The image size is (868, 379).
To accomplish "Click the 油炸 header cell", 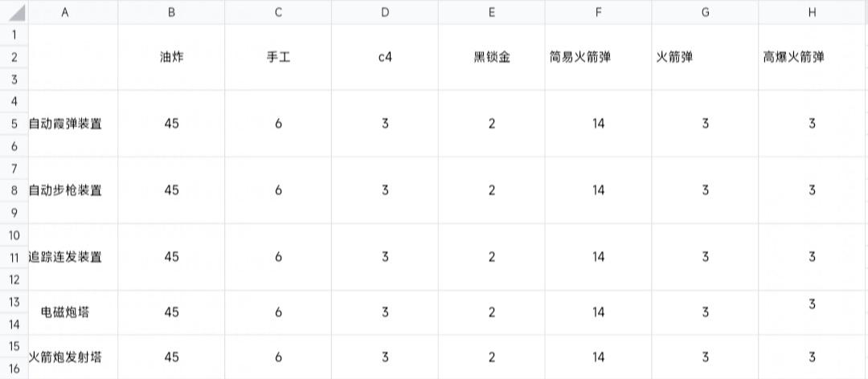I will pyautogui.click(x=172, y=57).
